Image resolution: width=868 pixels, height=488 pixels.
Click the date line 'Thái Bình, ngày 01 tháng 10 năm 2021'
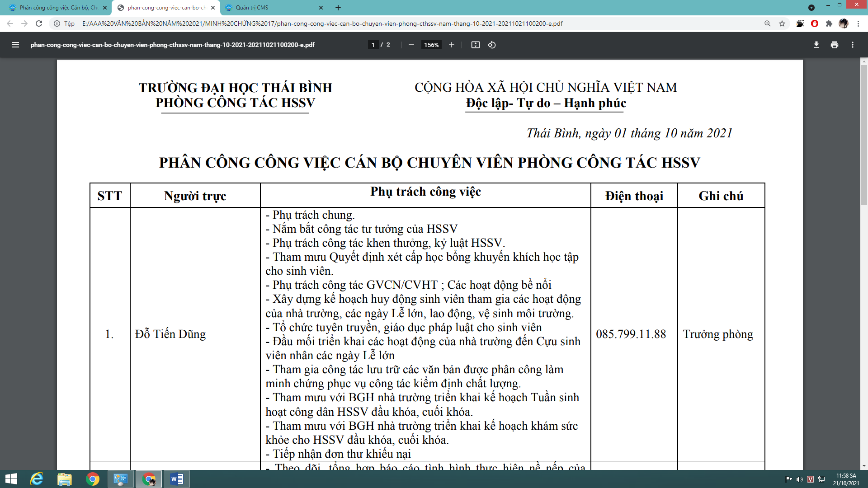(x=629, y=133)
